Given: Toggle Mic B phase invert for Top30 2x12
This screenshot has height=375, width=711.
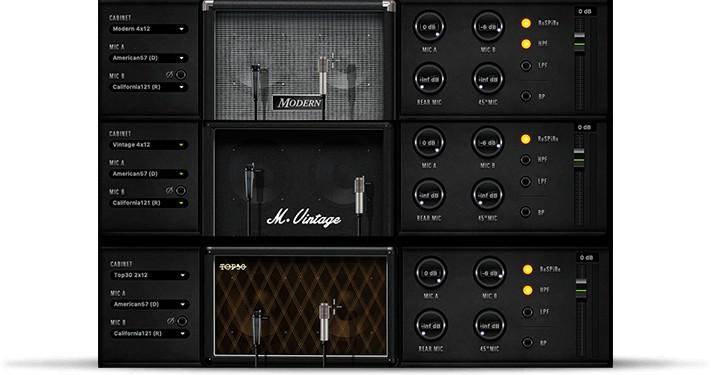Looking at the screenshot, I should pos(182,321).
